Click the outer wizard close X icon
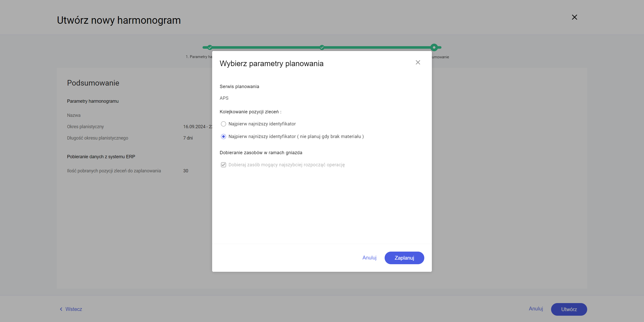Image resolution: width=644 pixels, height=322 pixels. coord(575,17)
